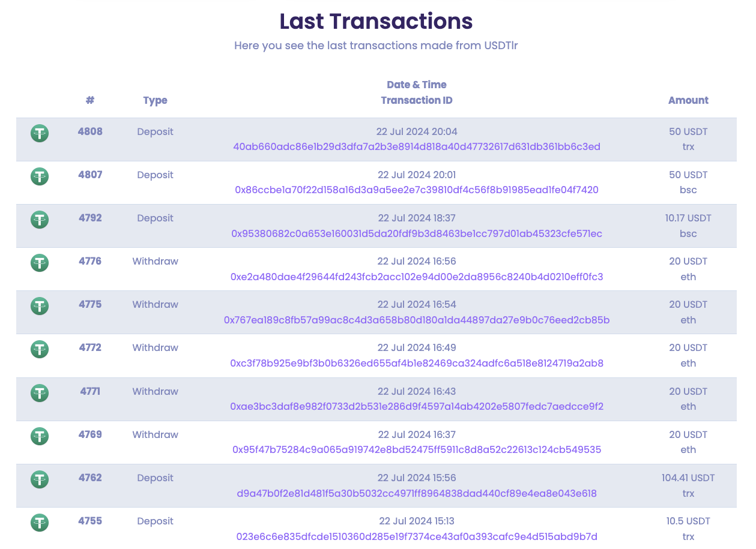Click the trx hash d9a47b0f2e81d481

click(417, 493)
